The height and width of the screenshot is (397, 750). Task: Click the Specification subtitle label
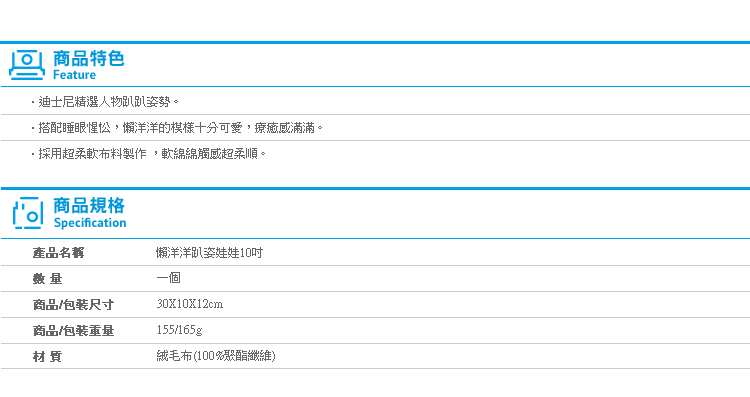coord(90,223)
